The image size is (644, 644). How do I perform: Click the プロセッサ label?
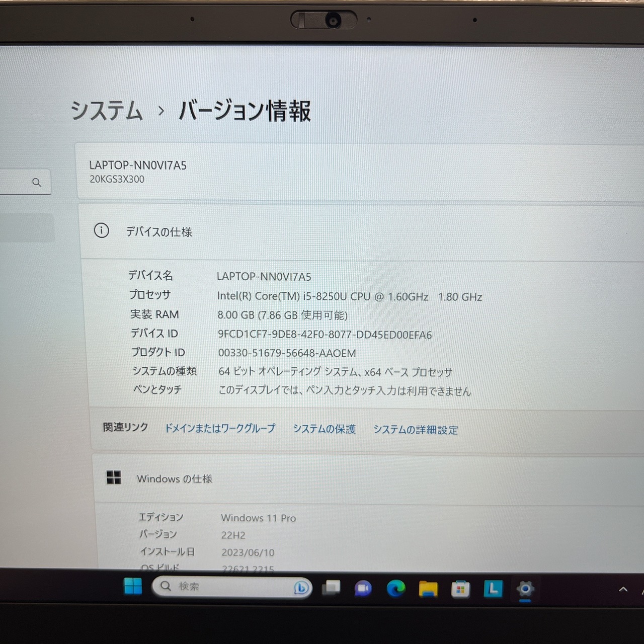(150, 295)
